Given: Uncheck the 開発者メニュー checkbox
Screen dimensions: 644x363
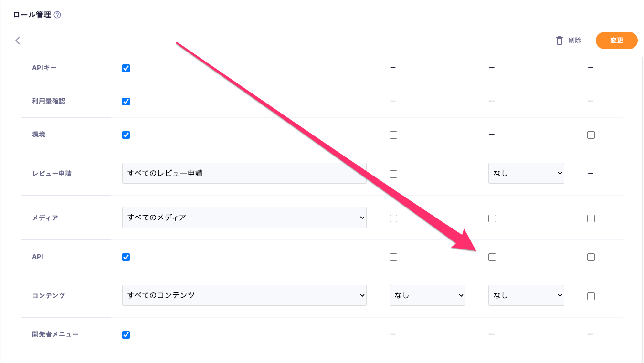Looking at the screenshot, I should click(126, 335).
